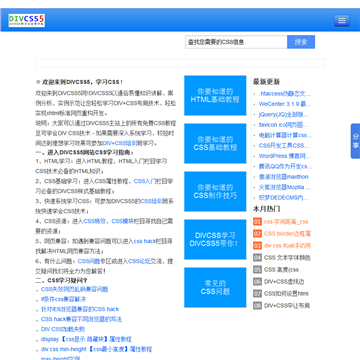Open display css显示 隐藏块 link
This screenshot has height=360, width=360.
click(x=86, y=339)
